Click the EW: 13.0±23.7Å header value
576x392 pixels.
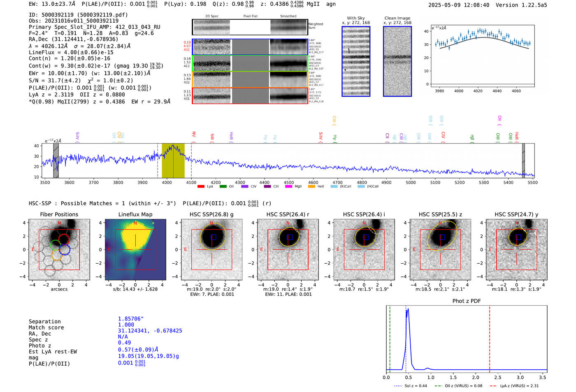[x=52, y=4]
